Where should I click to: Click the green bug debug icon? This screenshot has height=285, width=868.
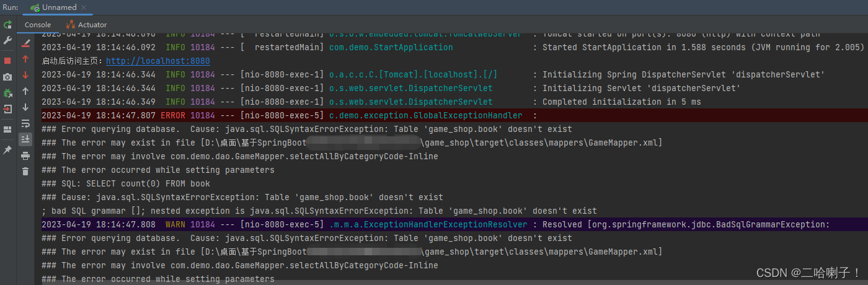7,93
